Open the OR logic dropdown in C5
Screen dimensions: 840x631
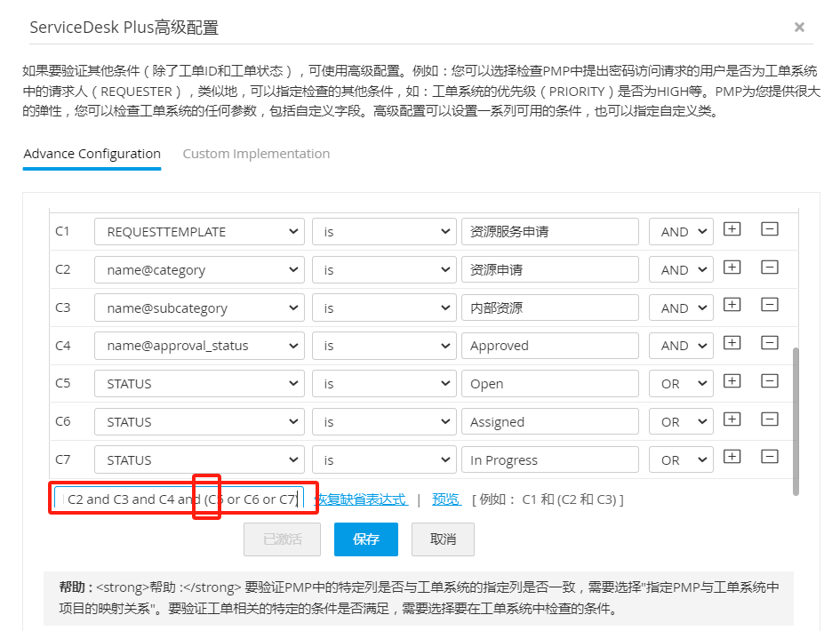681,384
